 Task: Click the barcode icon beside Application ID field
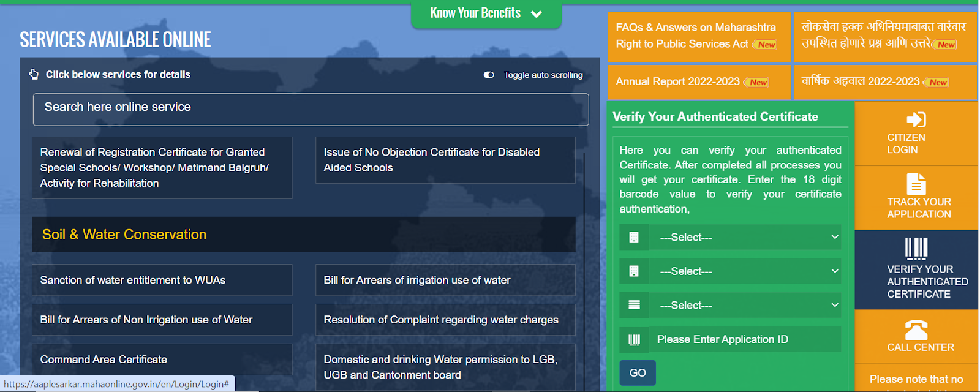pos(634,340)
